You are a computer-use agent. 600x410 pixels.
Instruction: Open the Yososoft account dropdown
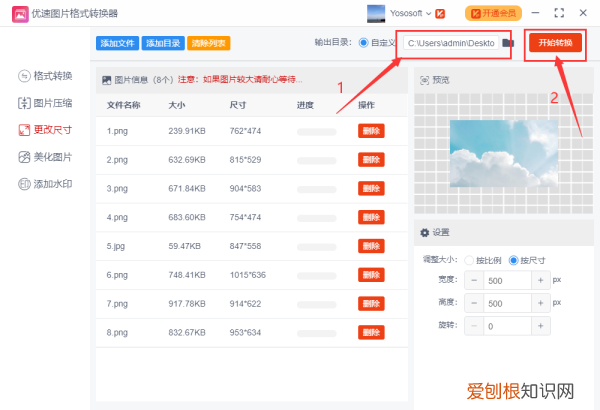tap(411, 13)
